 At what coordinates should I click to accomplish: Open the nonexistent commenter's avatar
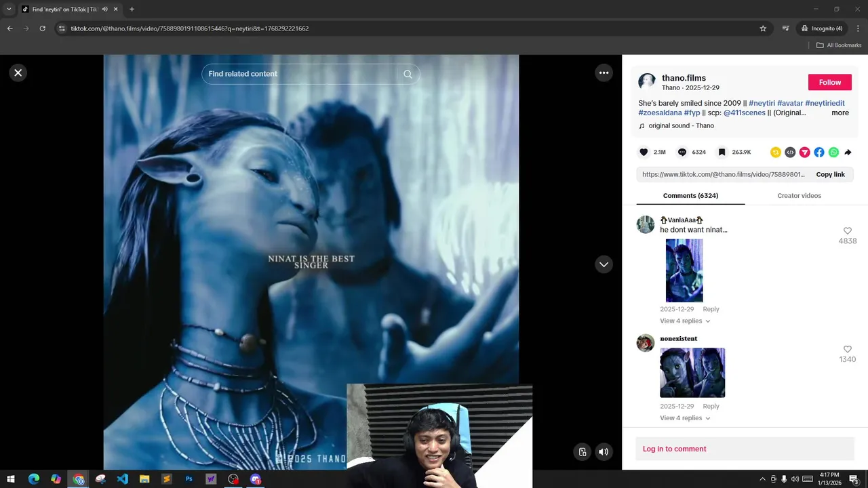(646, 343)
